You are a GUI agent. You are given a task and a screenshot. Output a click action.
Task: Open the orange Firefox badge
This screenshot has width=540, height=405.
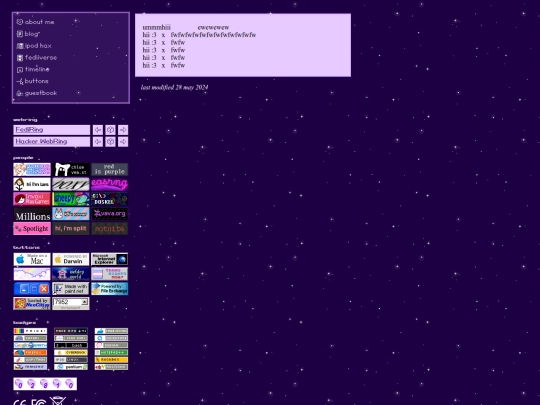pyautogui.click(x=30, y=353)
